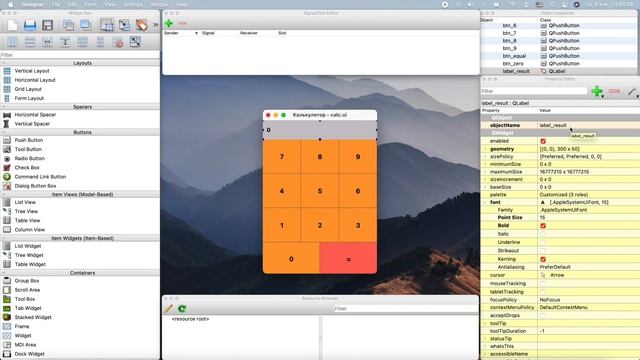Toggle the acceptDrops checkbox
Screen dimensions: 640x360
543,316
